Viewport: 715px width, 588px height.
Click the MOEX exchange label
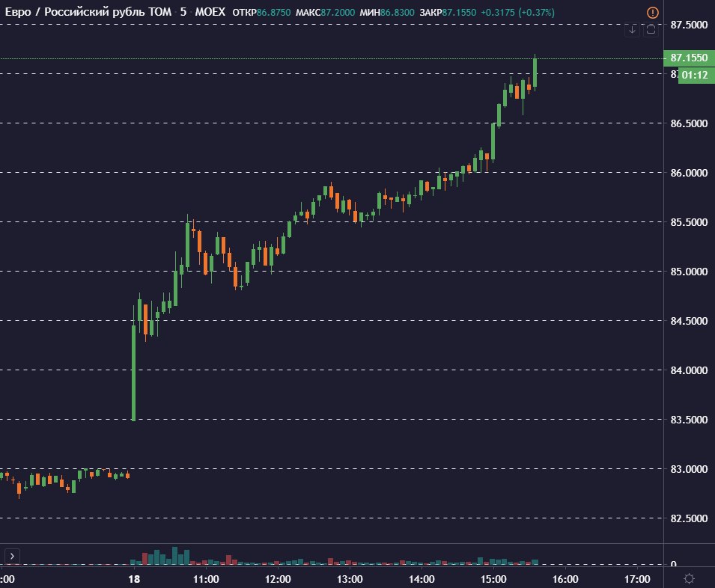point(210,12)
